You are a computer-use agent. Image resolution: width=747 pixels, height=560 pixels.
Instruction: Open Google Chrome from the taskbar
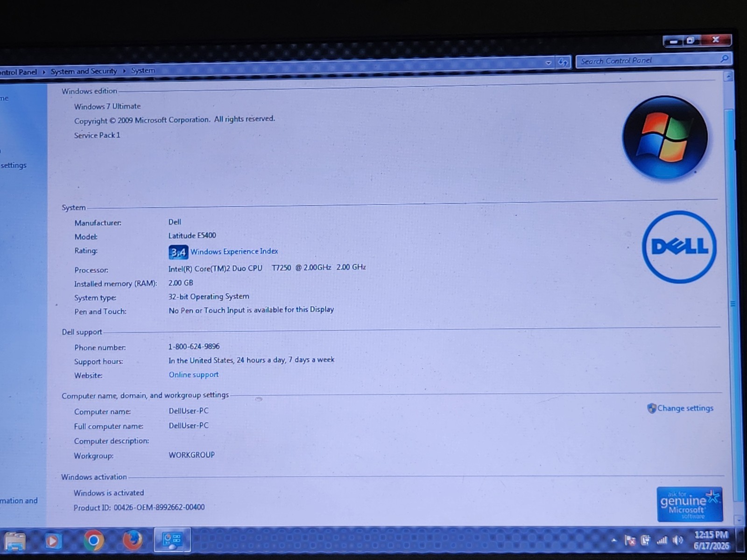click(x=93, y=540)
